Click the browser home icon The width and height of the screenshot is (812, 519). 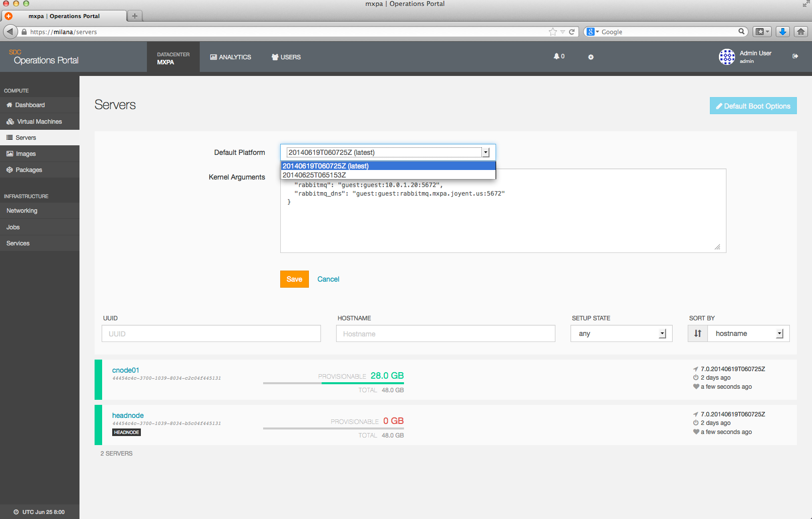coord(801,32)
